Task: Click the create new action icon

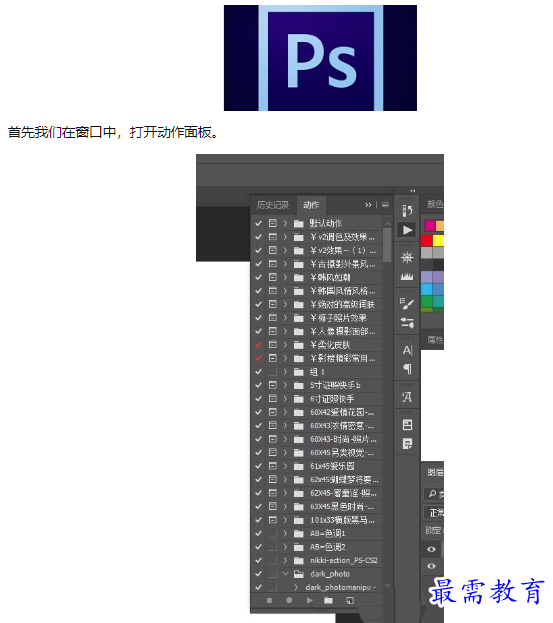Action: click(x=350, y=601)
